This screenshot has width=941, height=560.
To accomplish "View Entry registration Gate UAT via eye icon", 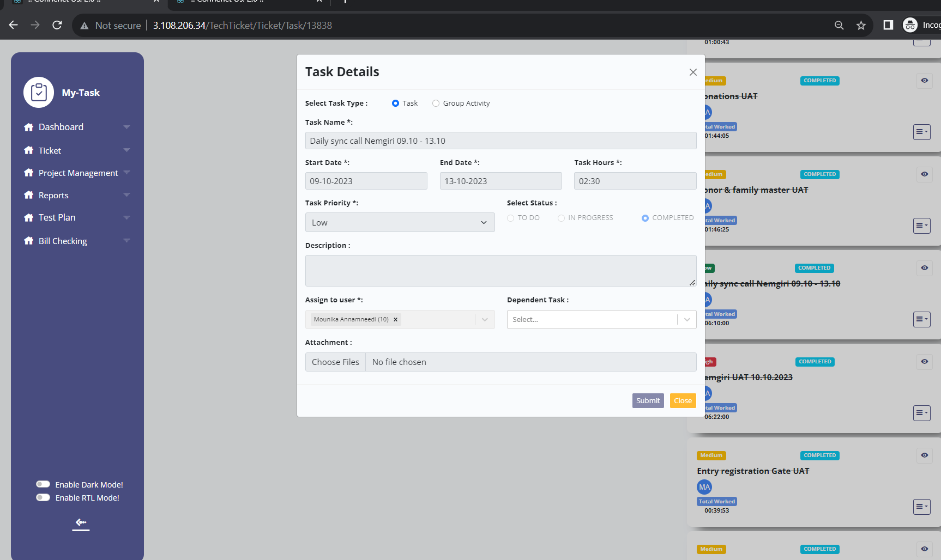I will coord(925,455).
